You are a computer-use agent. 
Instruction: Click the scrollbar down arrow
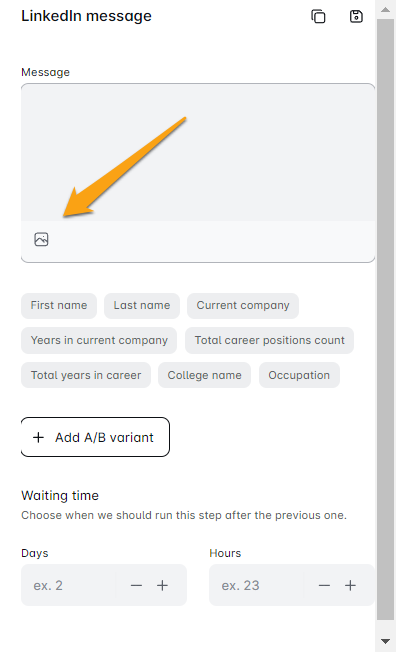click(386, 642)
